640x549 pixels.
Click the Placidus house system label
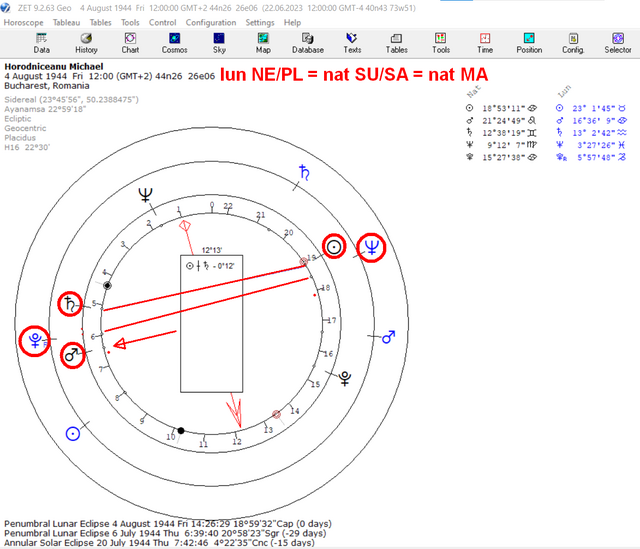(20, 138)
